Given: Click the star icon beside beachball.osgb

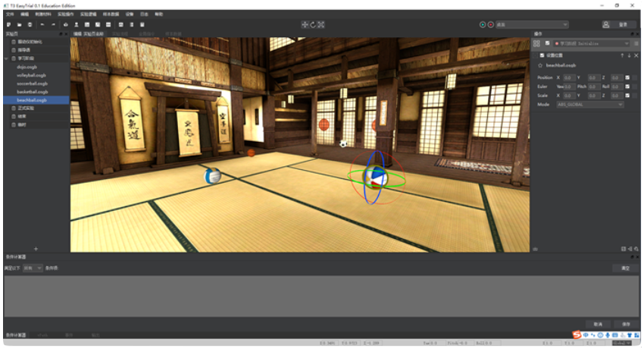Looking at the screenshot, I should [539, 66].
